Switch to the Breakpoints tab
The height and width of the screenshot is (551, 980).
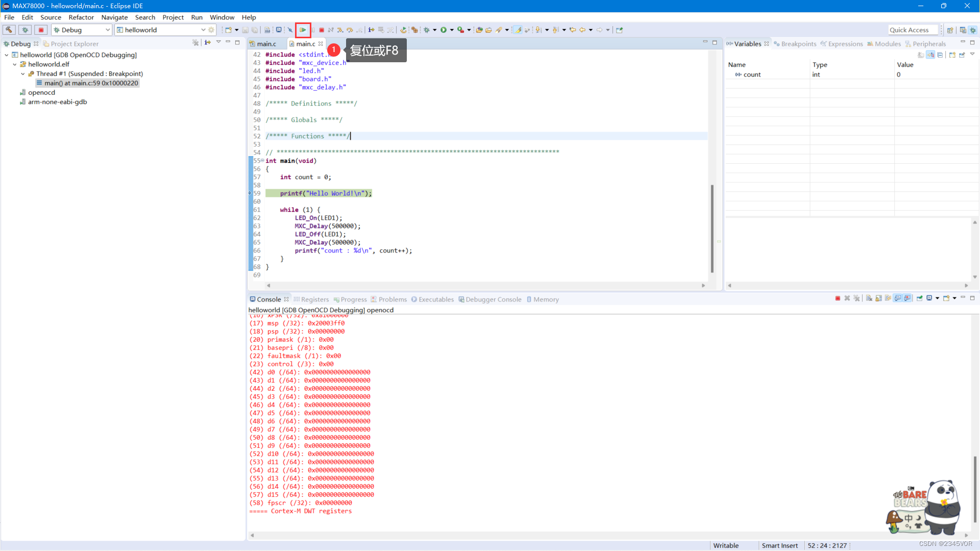click(795, 44)
